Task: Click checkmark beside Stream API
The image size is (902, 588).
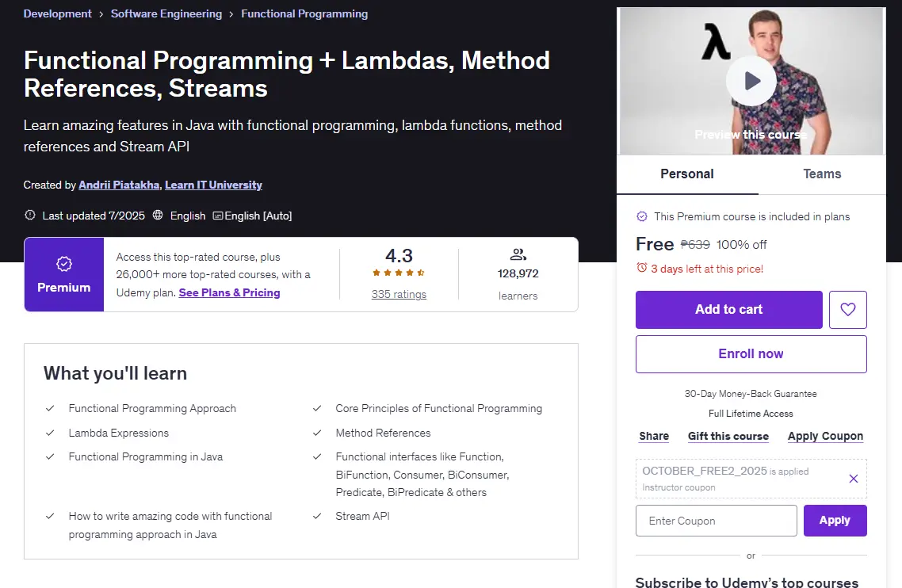Action: (317, 516)
